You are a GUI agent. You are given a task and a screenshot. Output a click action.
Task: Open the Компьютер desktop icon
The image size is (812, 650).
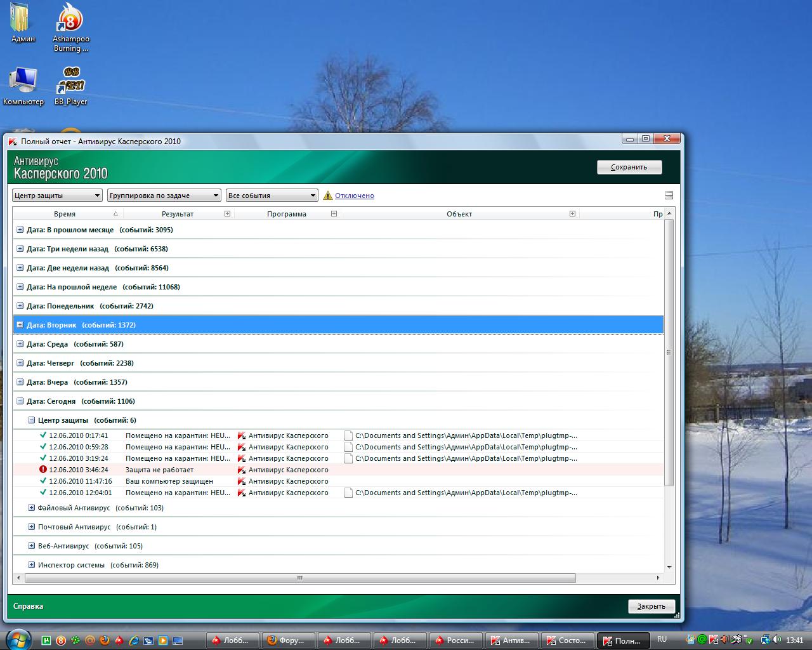(23, 86)
